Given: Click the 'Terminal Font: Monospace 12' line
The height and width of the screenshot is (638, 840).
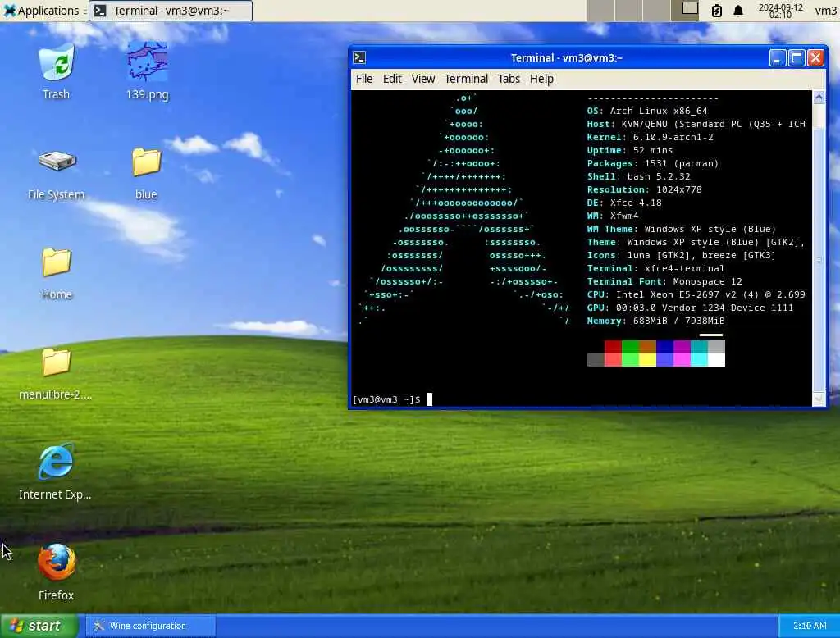Looking at the screenshot, I should 664,281.
